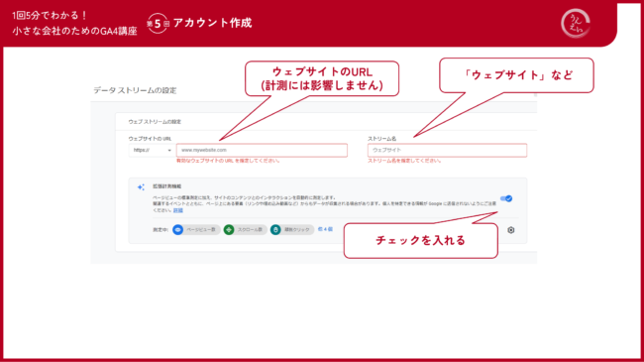Open the https:// protocol dropdown
Screen dimensions: 644x362
pyautogui.click(x=152, y=150)
